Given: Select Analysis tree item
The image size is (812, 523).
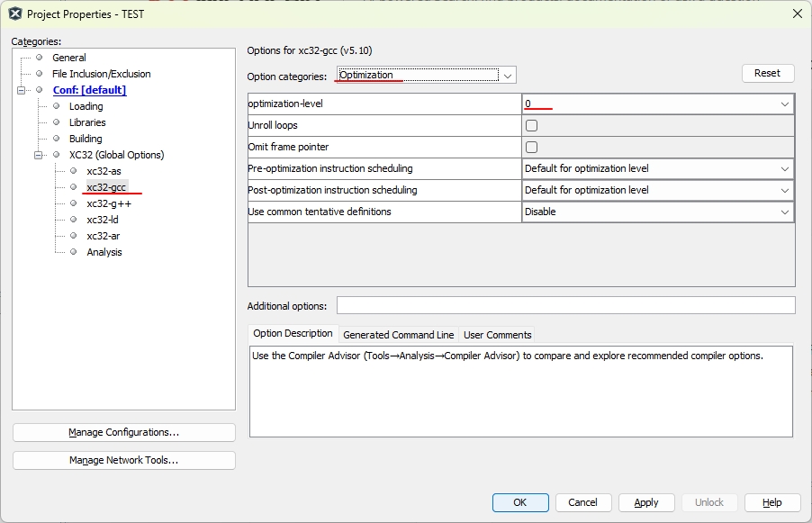Looking at the screenshot, I should (x=104, y=252).
